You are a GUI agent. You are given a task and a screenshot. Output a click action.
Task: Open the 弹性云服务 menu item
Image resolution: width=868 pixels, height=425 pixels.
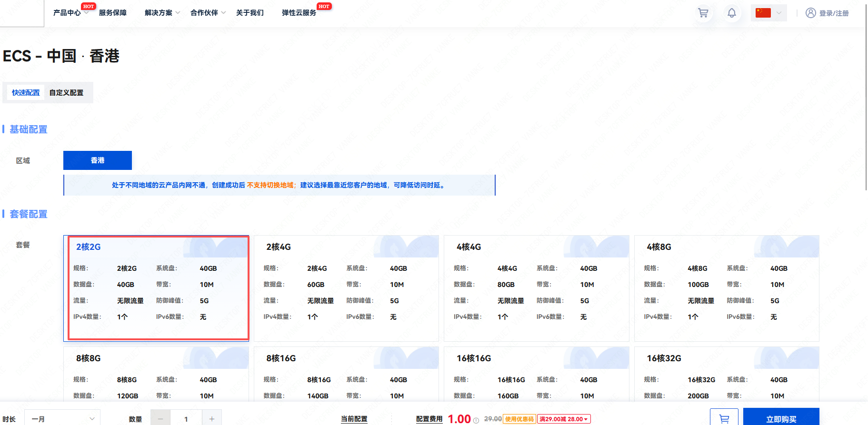coord(299,13)
